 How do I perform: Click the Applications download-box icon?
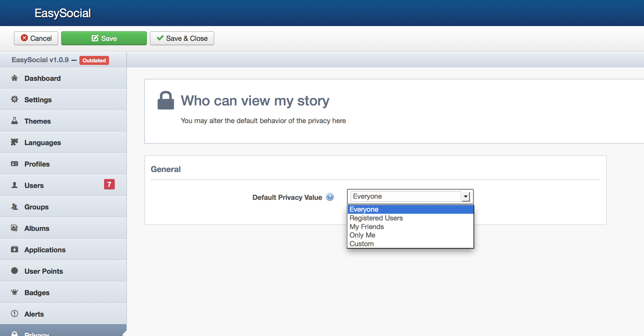tap(14, 249)
